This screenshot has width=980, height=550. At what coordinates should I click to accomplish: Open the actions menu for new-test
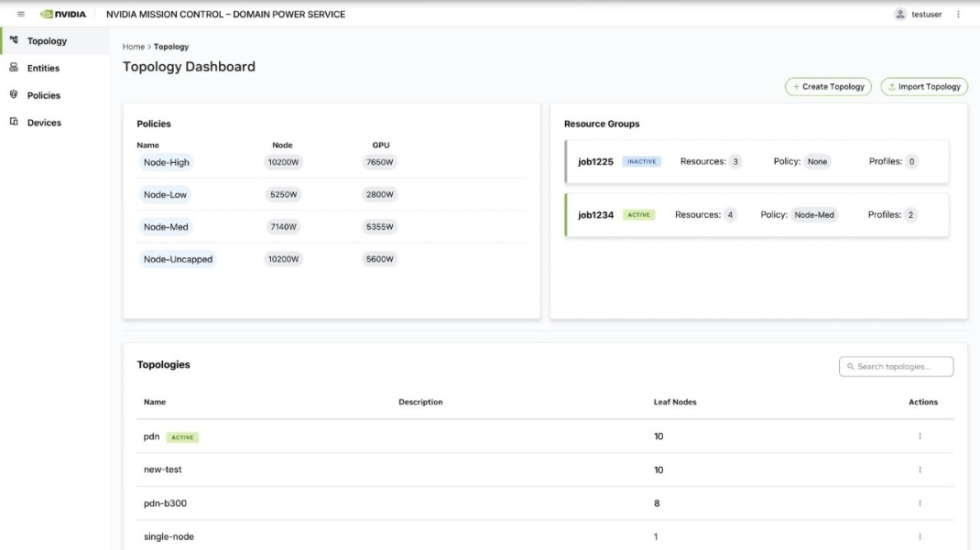(x=920, y=469)
